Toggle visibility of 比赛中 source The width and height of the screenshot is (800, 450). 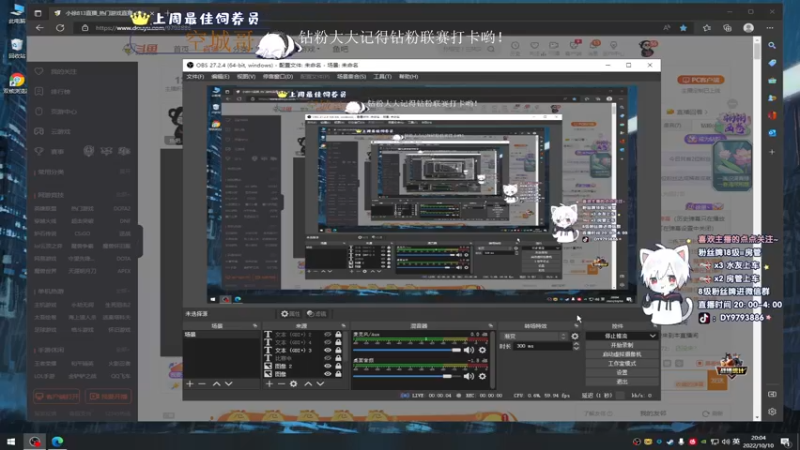[x=328, y=358]
